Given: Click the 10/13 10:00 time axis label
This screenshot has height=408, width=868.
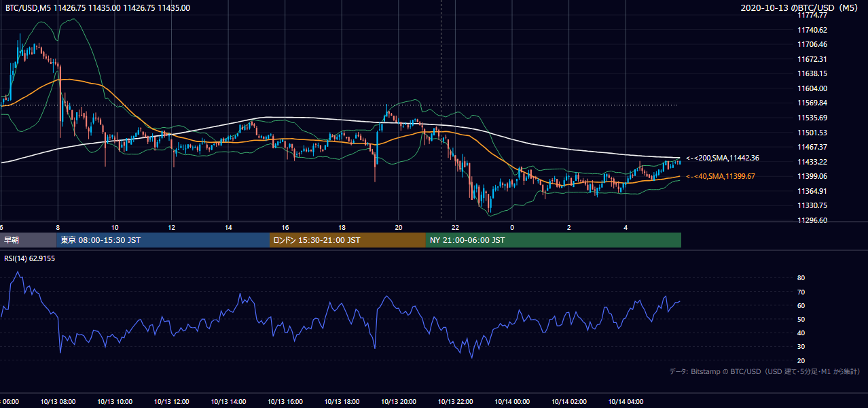Looking at the screenshot, I should coord(115,402).
